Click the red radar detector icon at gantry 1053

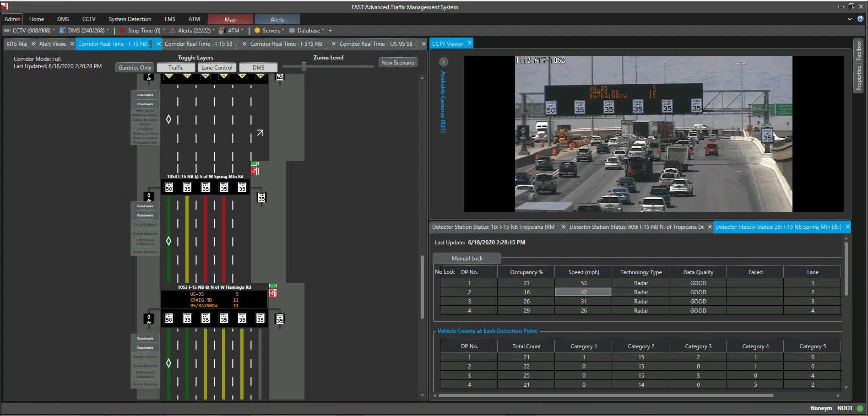coord(273,293)
